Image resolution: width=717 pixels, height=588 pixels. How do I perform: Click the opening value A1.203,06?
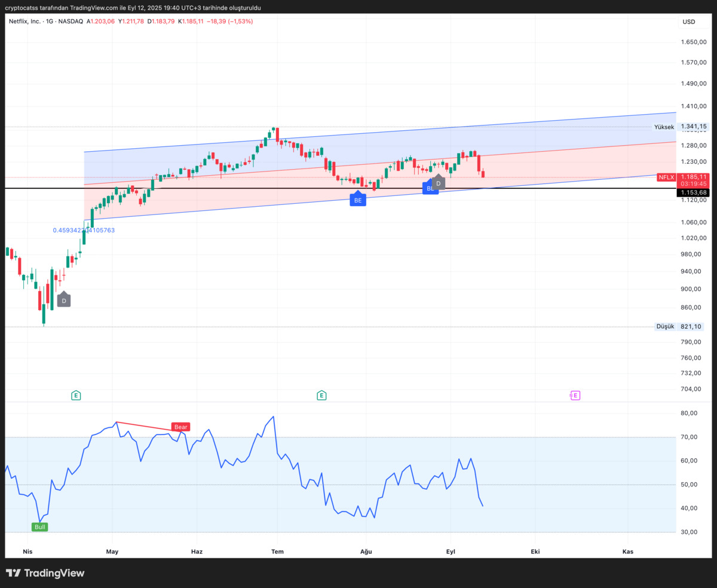tap(100, 21)
